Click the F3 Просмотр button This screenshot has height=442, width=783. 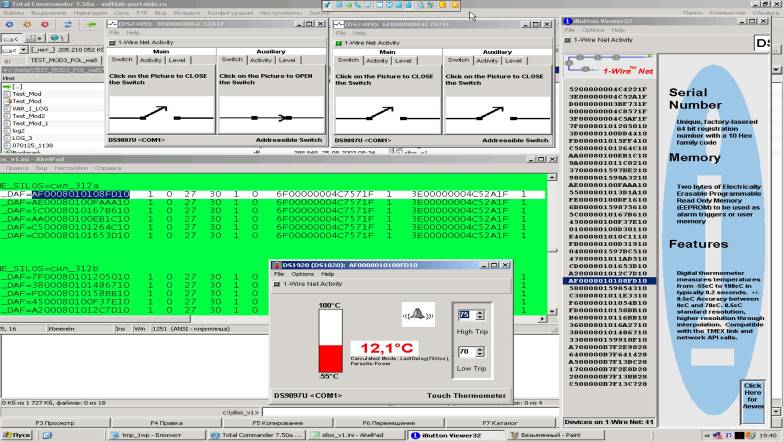55,423
